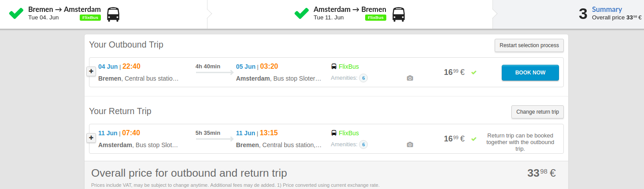Expand return trip details with plus button
Image resolution: width=644 pixels, height=189 pixels.
(x=91, y=138)
